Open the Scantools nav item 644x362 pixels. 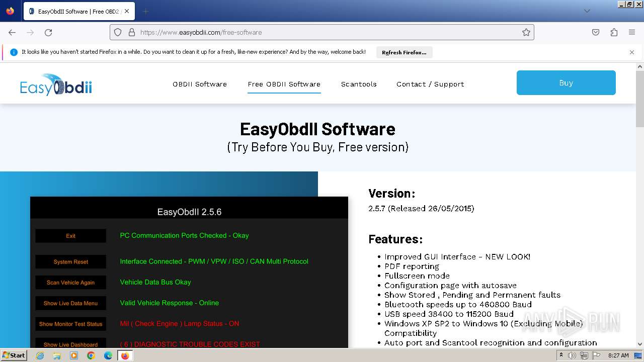pos(359,84)
